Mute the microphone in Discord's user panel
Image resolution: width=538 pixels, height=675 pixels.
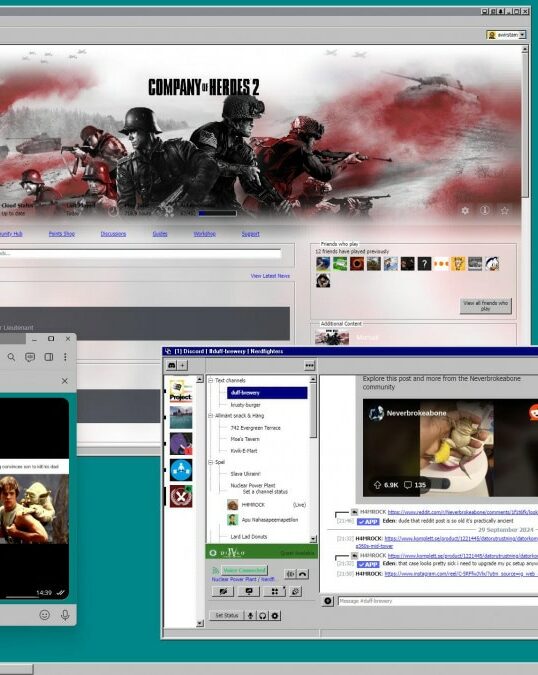pos(250,616)
